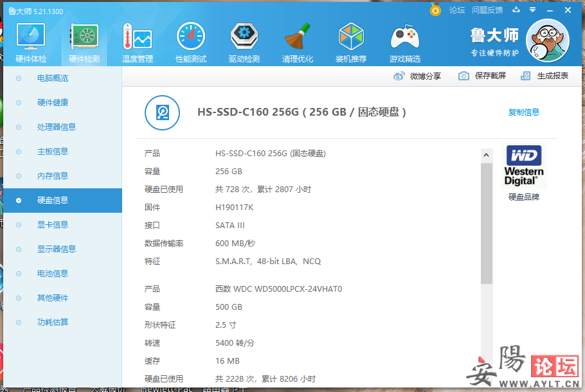Select 硬件健康 in the sidebar
This screenshot has width=585, height=392.
click(x=53, y=103)
